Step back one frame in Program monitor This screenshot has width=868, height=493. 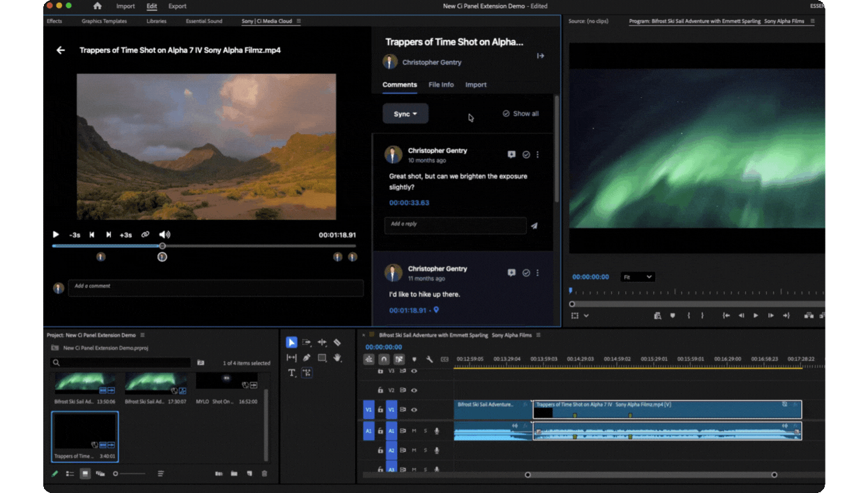pyautogui.click(x=741, y=316)
